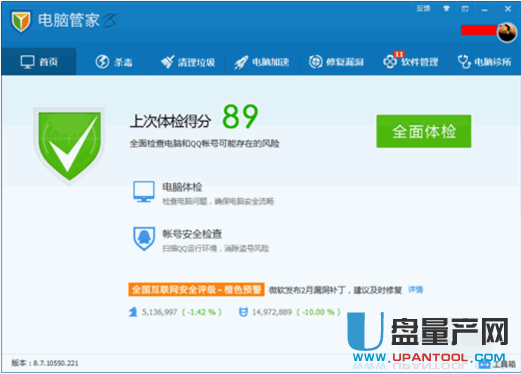
Task: Click the main menu icon next to the minimize button
Action: click(x=465, y=9)
